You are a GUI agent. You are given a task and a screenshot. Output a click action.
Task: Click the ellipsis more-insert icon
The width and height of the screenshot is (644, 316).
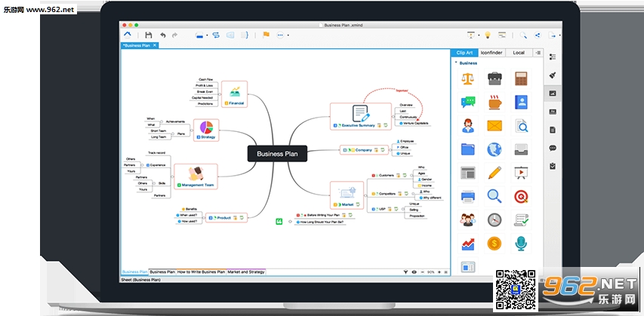(281, 35)
